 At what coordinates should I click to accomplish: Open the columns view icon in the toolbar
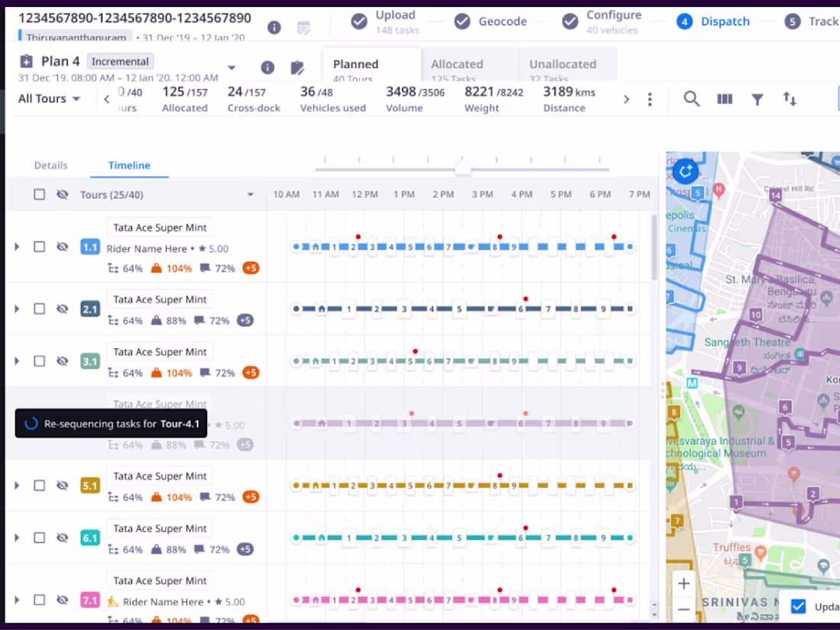724,99
